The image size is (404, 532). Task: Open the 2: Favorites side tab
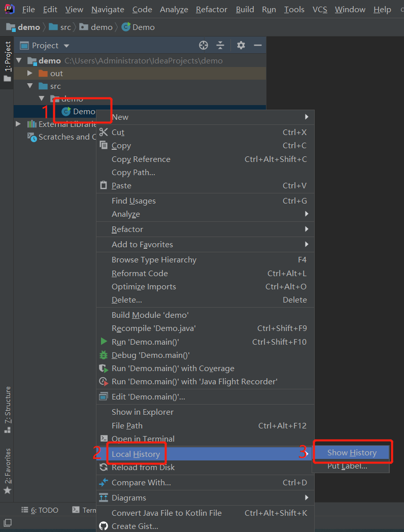coord(8,471)
